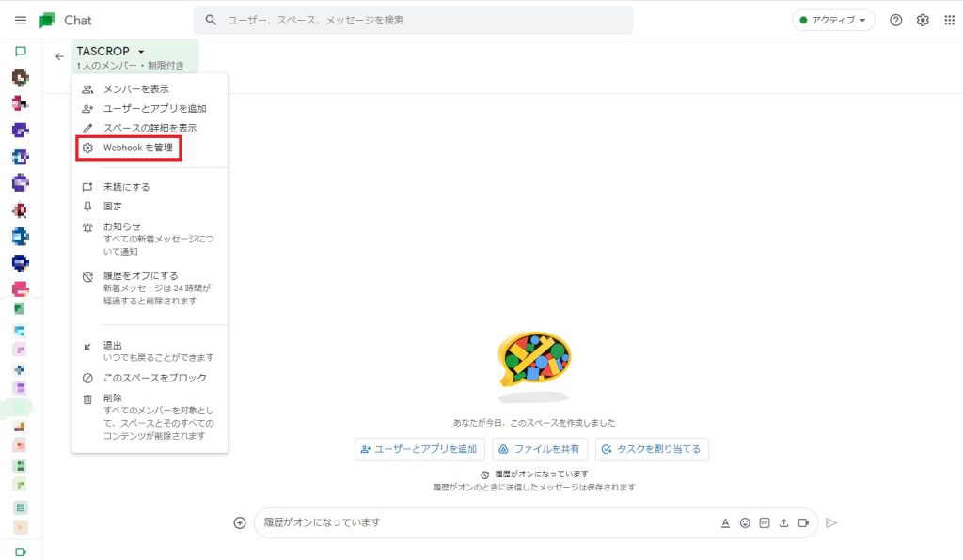Pin the space with 固定
Image resolution: width=963 pixels, height=560 pixels.
150,207
